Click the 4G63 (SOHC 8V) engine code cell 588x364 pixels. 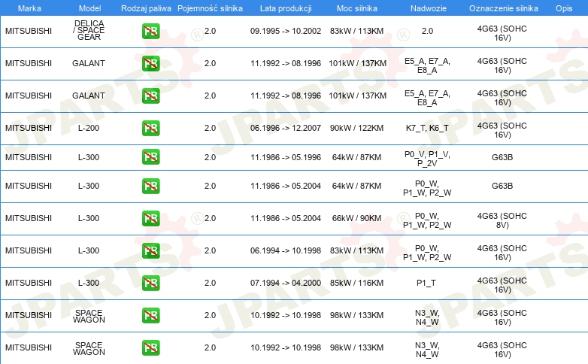[502, 218]
